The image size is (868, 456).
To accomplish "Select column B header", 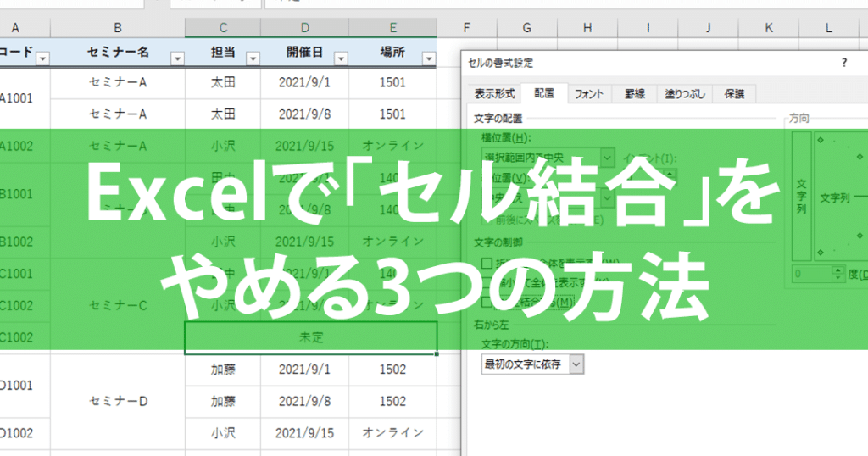I will (117, 28).
